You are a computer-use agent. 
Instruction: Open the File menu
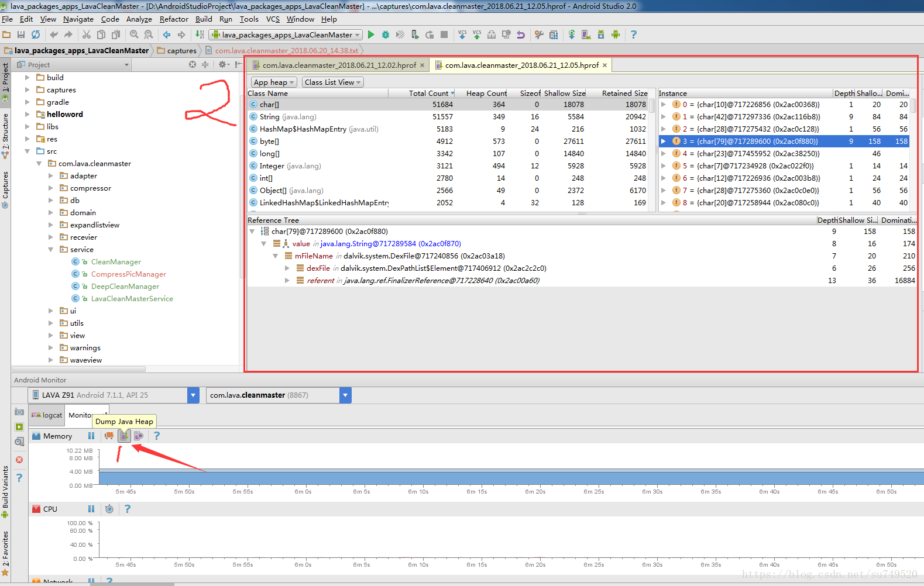7,19
